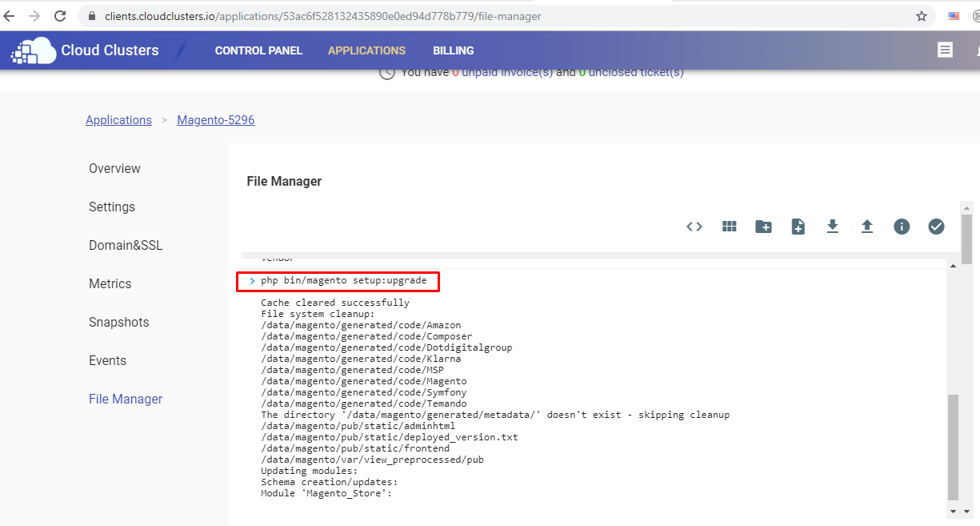Open the top-right list menu icon
Image resolution: width=980 pixels, height=526 pixels.
[945, 50]
